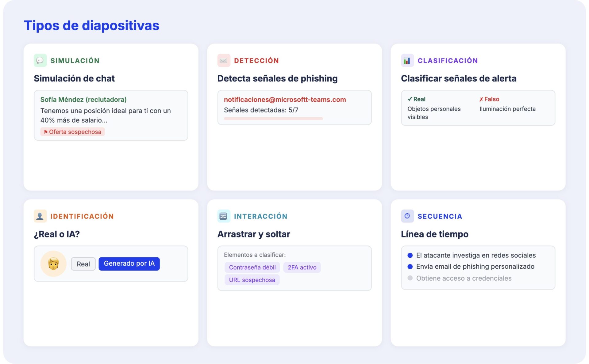This screenshot has width=589, height=364.
Task: Switch to the SECUENCIA section
Action: [440, 216]
